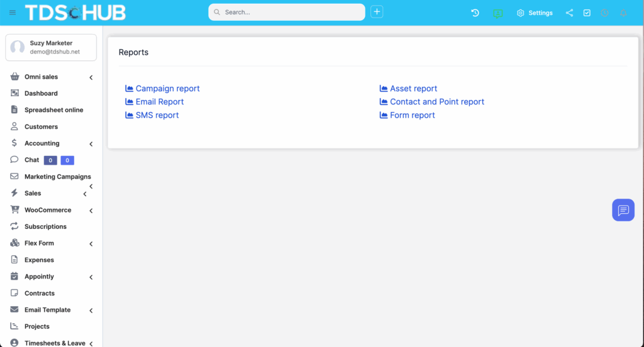
Task: Click the history clock icon in header
Action: (x=475, y=13)
